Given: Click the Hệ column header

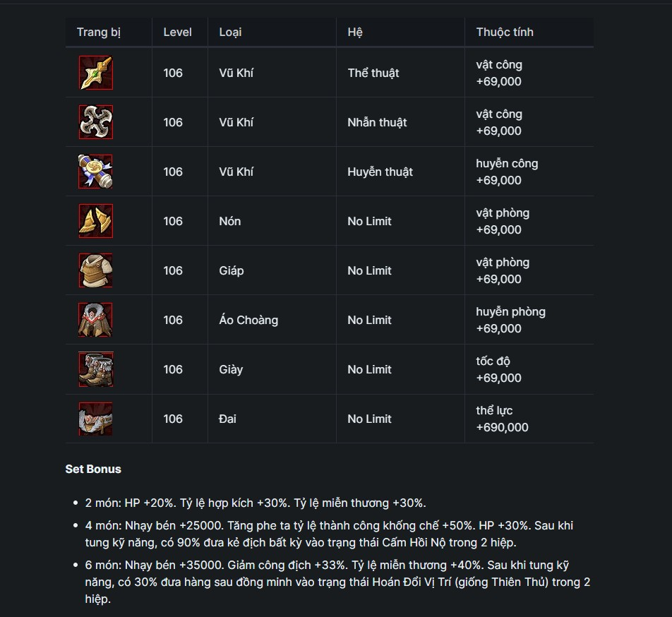Looking at the screenshot, I should point(355,32).
